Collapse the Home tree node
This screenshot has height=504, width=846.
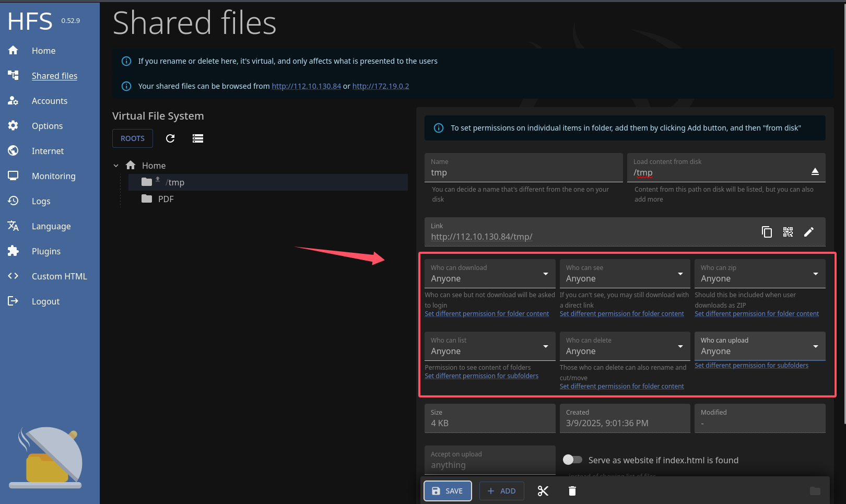(x=116, y=166)
